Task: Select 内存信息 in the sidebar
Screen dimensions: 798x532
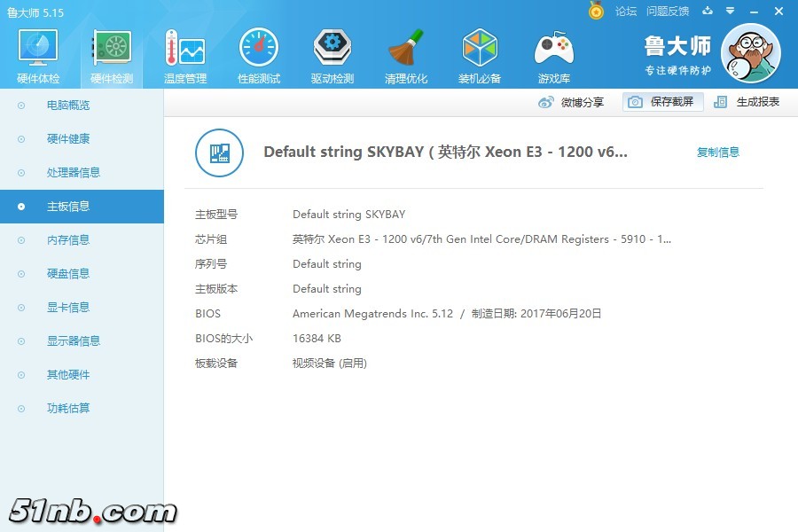Action: [x=67, y=240]
